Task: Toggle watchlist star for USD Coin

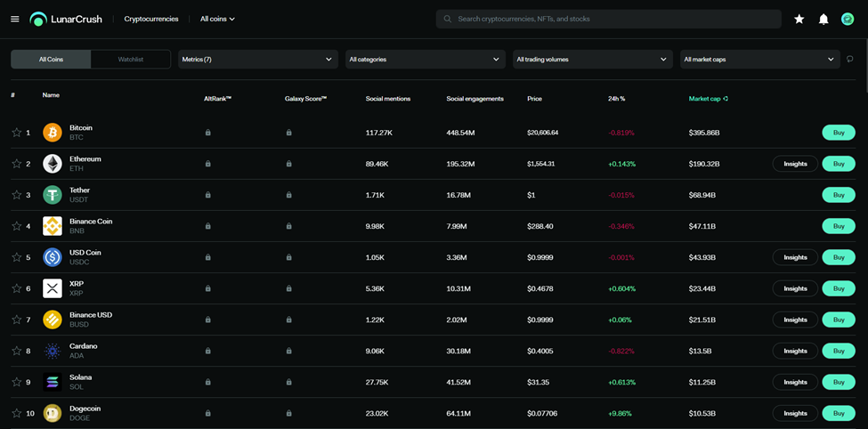Action: (x=17, y=257)
